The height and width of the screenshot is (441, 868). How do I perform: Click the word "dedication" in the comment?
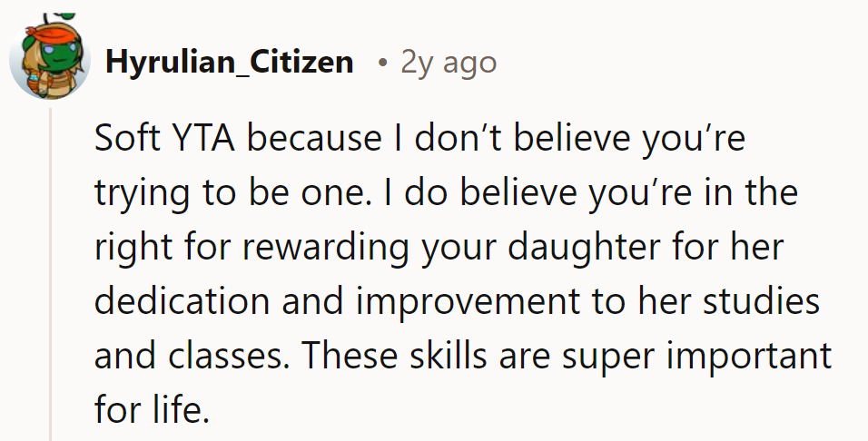(182, 300)
